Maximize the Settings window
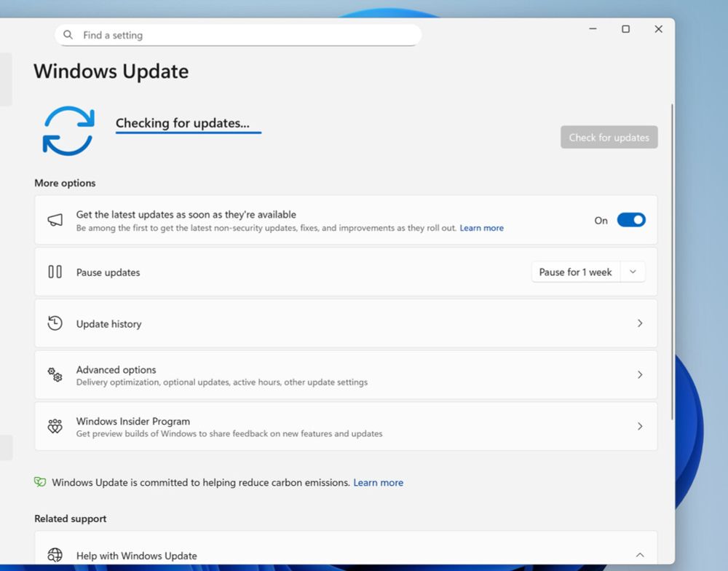728x571 pixels. tap(626, 29)
